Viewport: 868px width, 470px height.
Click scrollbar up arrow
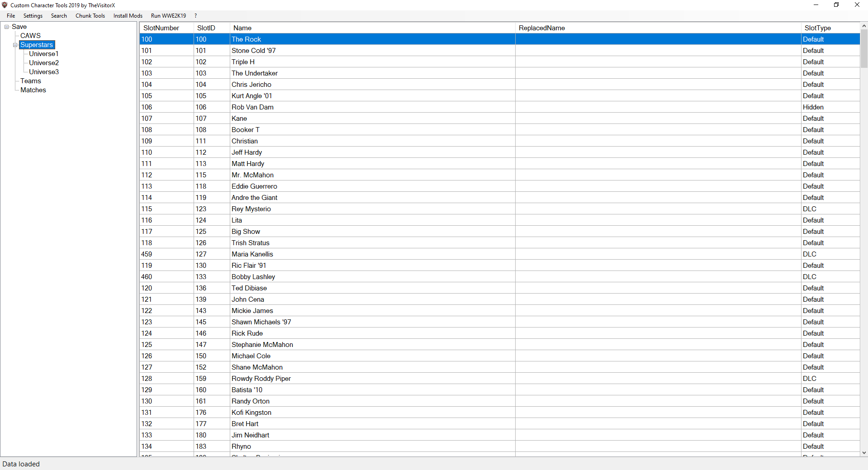[x=864, y=26]
